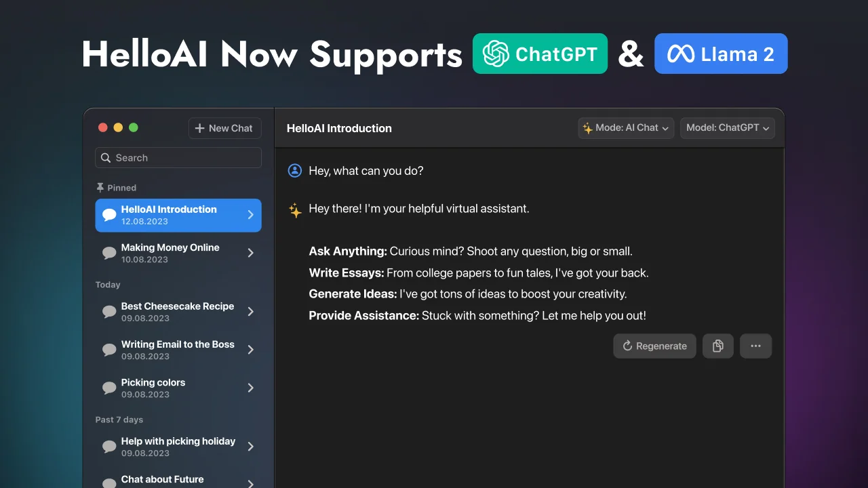Click the message 'Hey, what can you do?'
Viewport: 868px width, 488px height.
click(366, 171)
